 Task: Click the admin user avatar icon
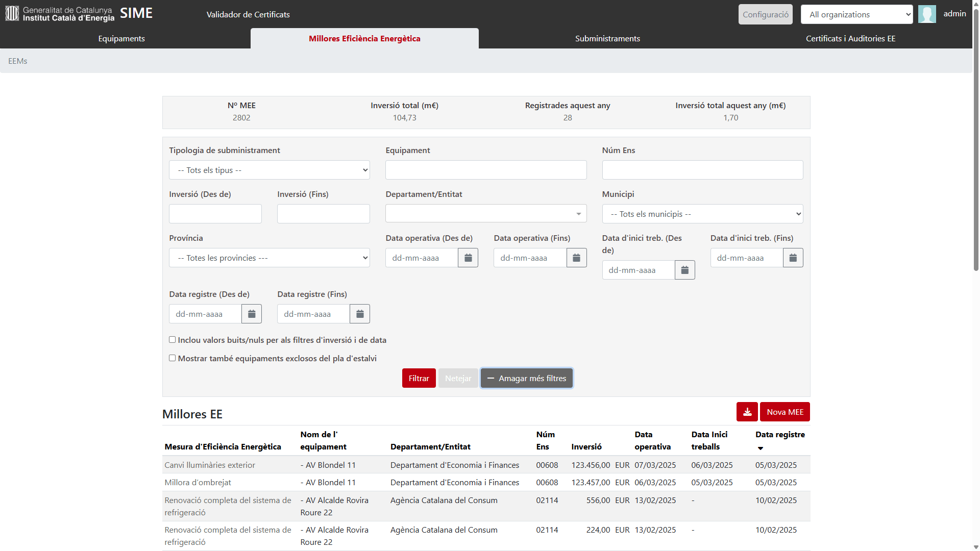[926, 14]
